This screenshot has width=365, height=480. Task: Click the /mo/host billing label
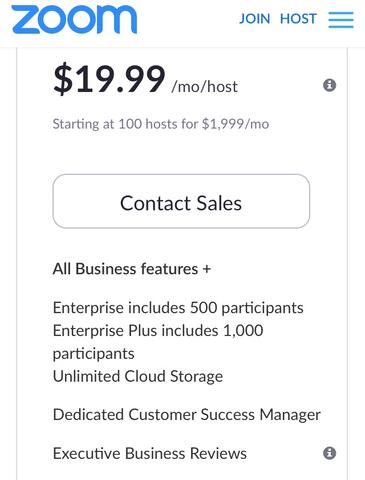[204, 87]
